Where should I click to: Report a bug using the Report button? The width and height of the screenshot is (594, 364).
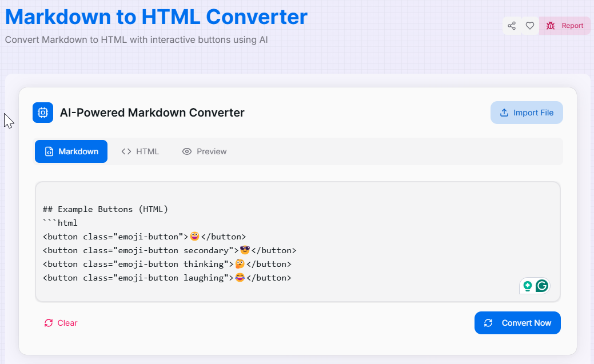565,26
